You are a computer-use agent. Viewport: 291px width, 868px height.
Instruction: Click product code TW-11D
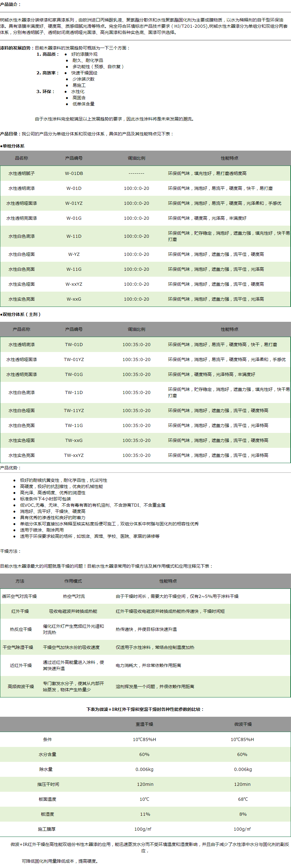pyautogui.click(x=74, y=393)
